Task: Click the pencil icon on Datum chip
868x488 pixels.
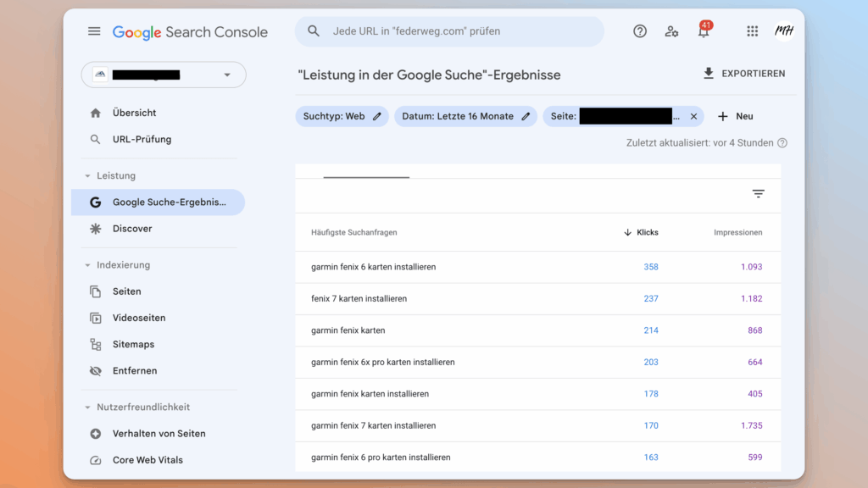Action: pos(526,116)
